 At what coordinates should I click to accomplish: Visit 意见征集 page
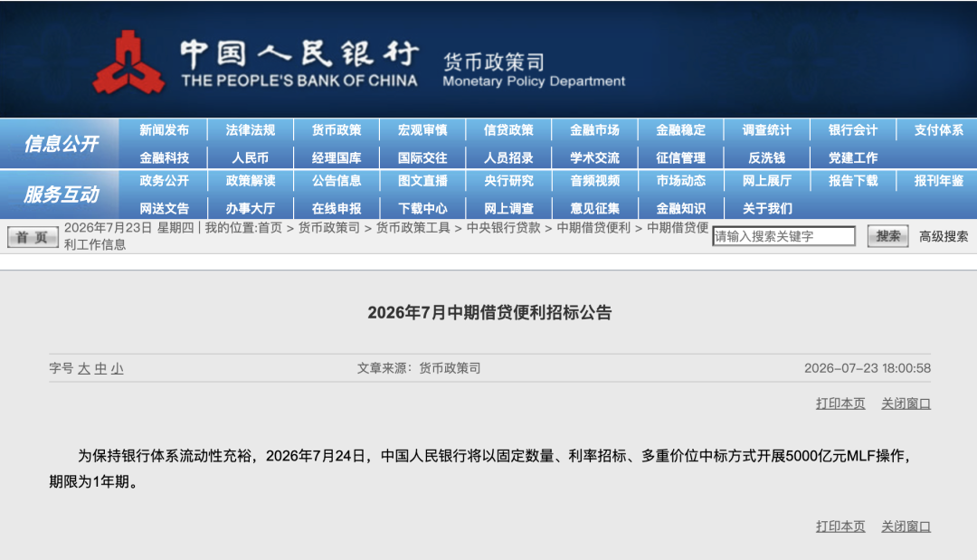point(594,208)
